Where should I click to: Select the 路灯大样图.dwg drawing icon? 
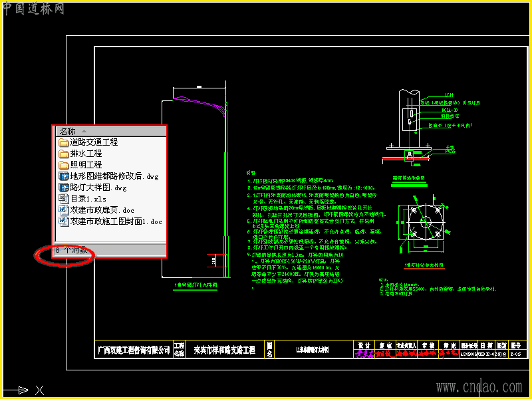click(63, 188)
